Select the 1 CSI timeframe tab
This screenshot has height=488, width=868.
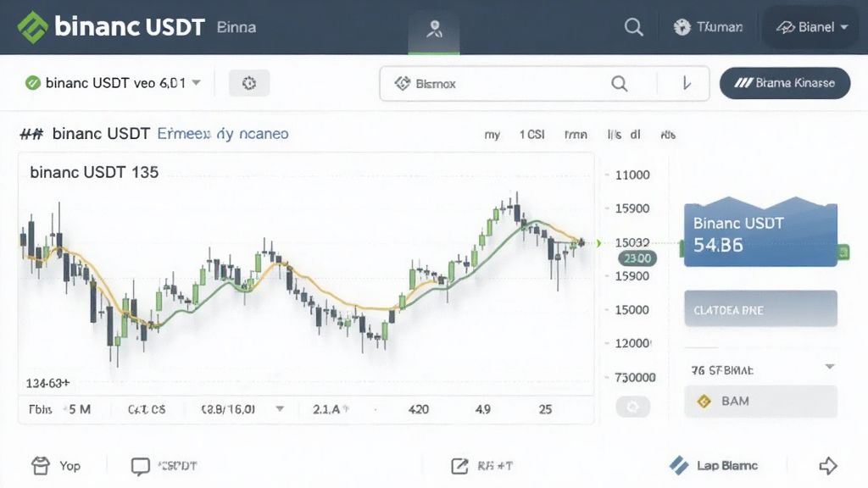point(532,135)
